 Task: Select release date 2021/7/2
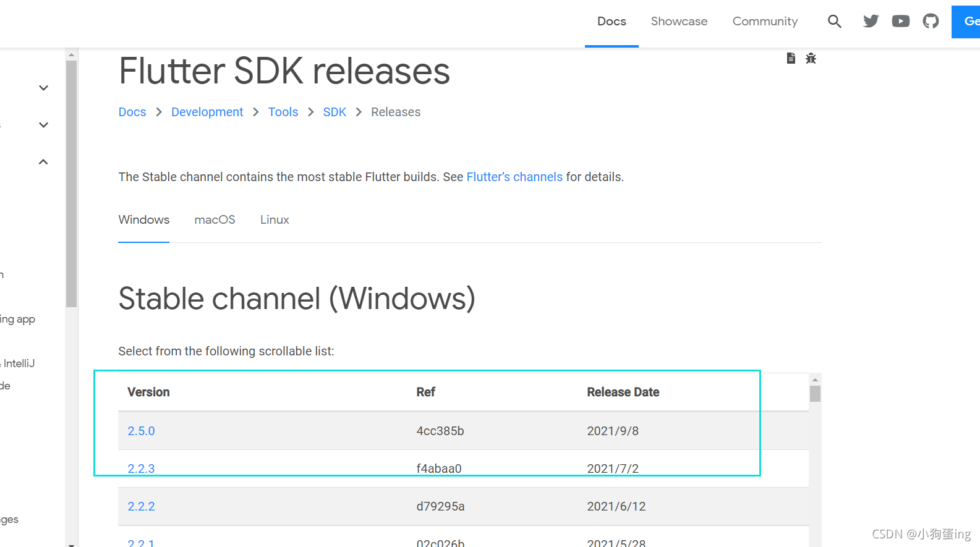[613, 469]
